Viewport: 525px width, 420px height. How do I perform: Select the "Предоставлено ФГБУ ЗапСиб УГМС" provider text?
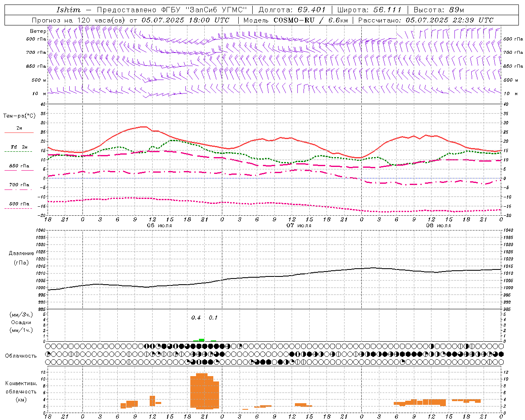click(172, 10)
